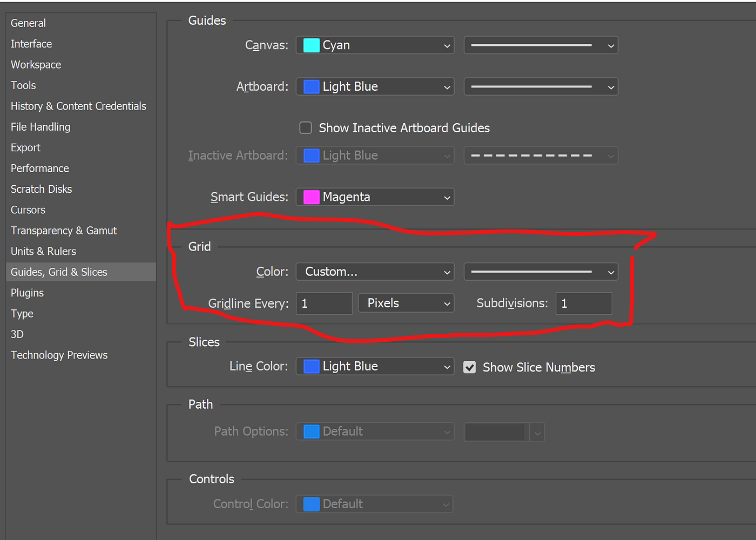The height and width of the screenshot is (540, 756).
Task: Open the Slices Line Color dropdown
Action: point(375,366)
